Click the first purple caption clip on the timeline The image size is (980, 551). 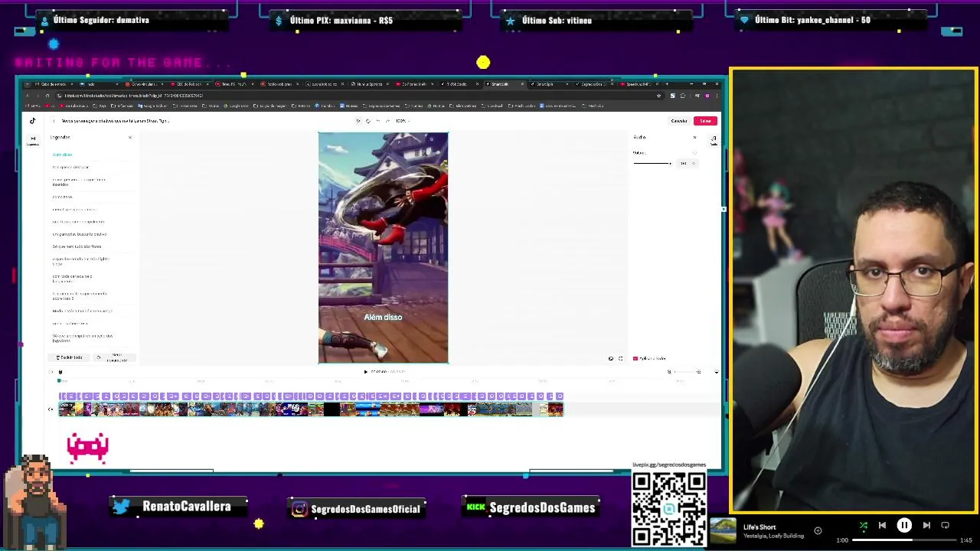point(62,396)
